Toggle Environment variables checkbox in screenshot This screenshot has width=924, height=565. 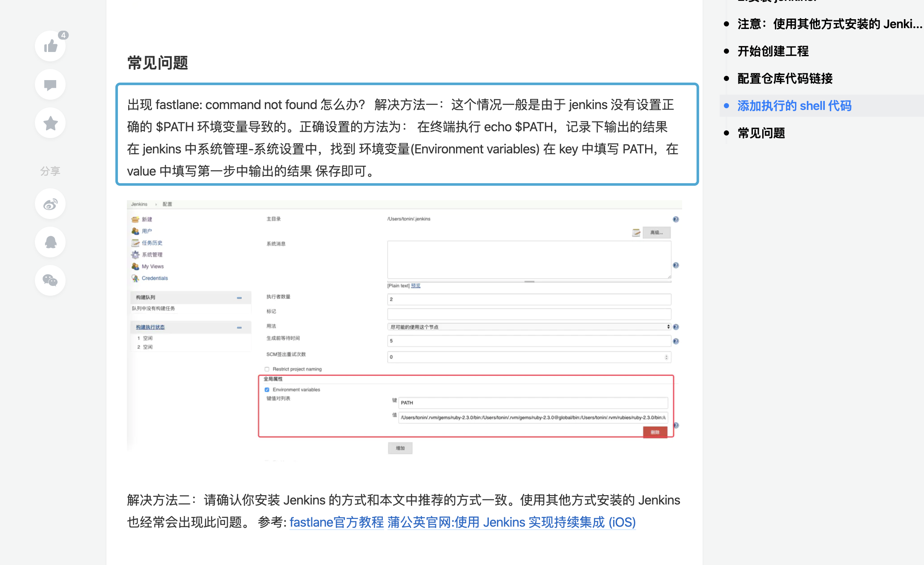(267, 389)
